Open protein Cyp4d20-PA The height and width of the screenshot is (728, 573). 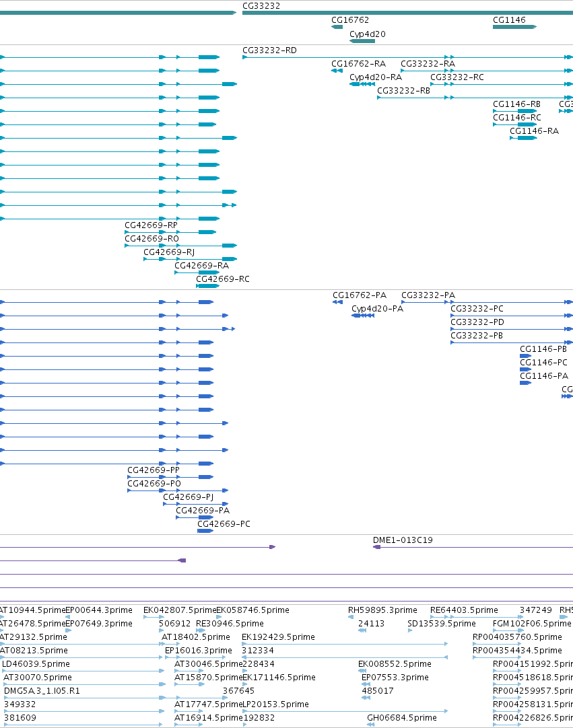(x=377, y=309)
